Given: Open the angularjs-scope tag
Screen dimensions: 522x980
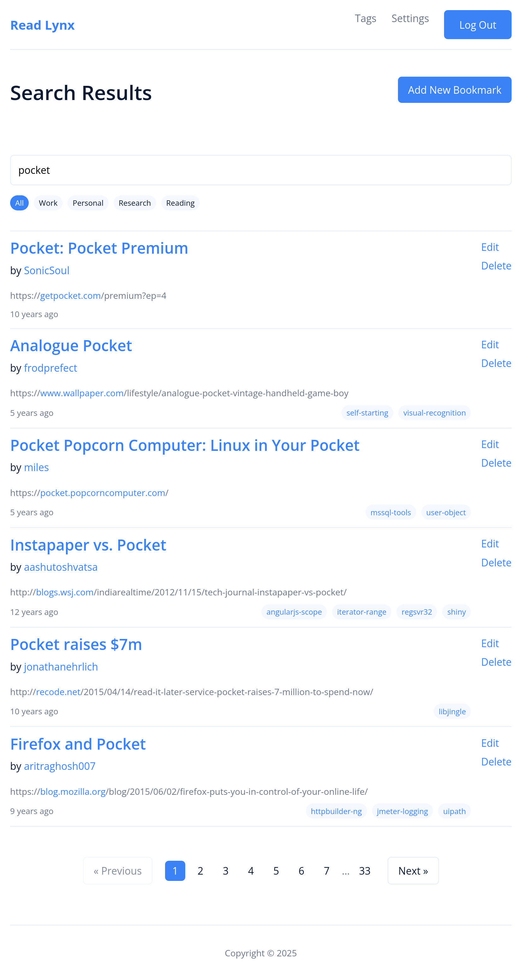Looking at the screenshot, I should [294, 612].
